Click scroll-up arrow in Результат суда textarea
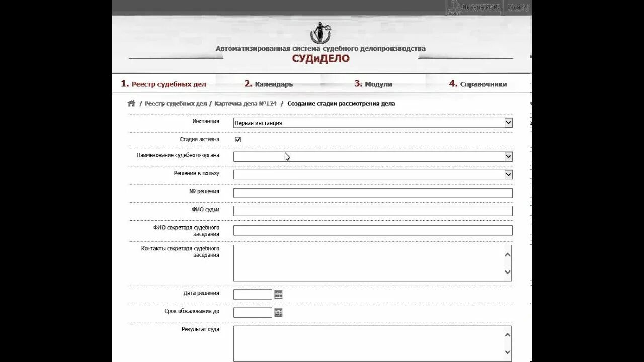 (507, 335)
